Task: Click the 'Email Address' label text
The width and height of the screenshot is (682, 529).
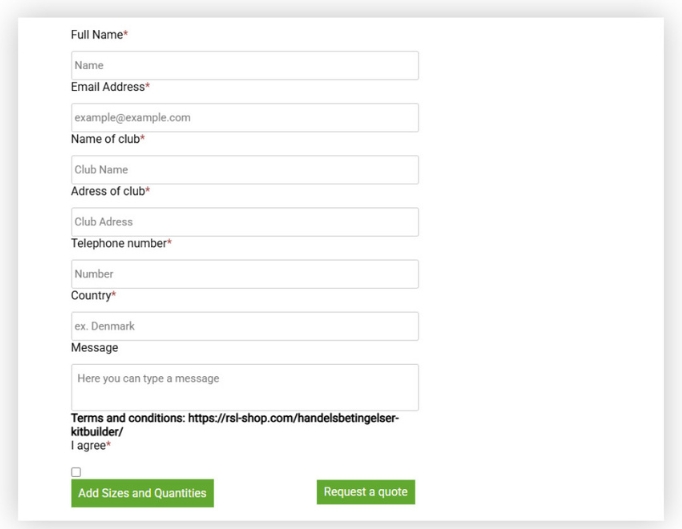Action: coord(107,87)
